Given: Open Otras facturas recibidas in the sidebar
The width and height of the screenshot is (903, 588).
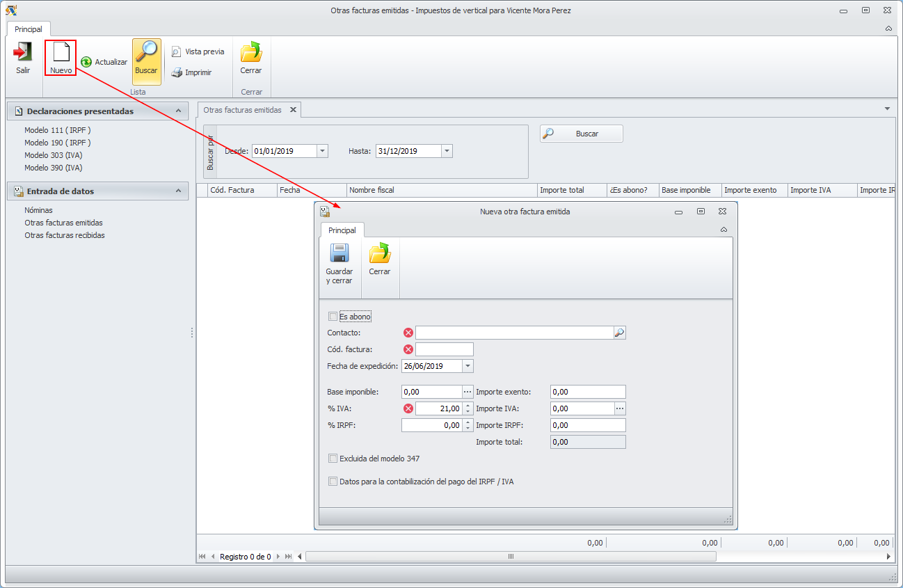Looking at the screenshot, I should (65, 235).
